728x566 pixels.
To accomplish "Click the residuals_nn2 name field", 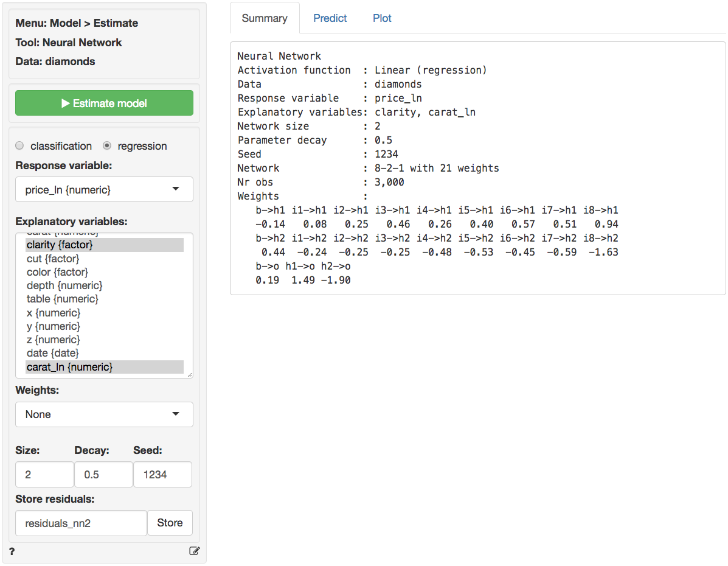I will point(81,523).
